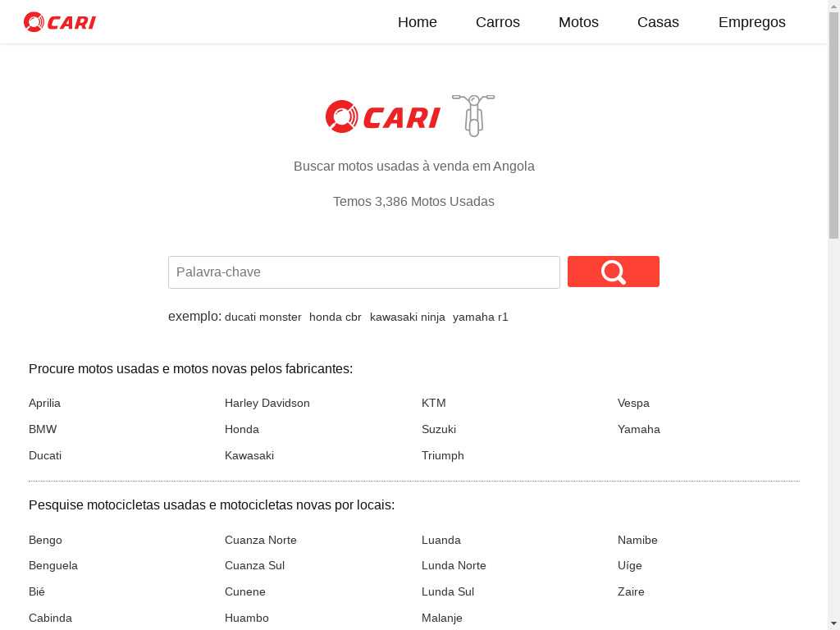Choose the 'yamaha r1' example search
The width and height of the screenshot is (840, 630).
(481, 317)
